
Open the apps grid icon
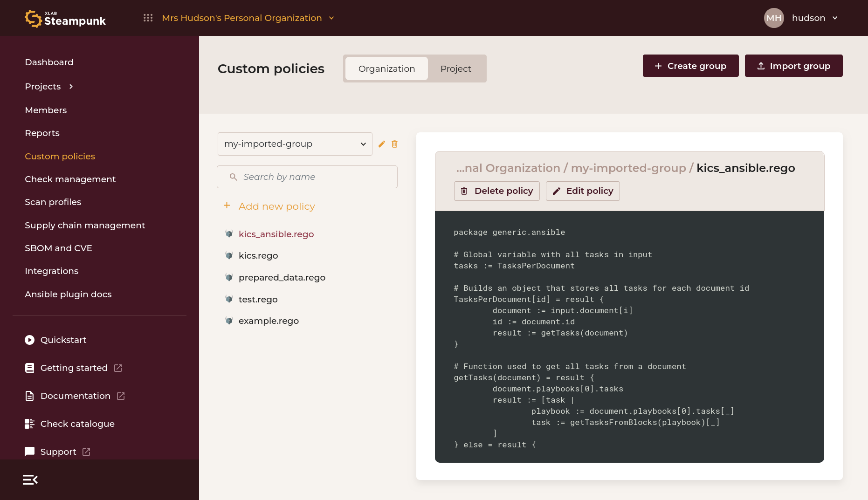(x=148, y=18)
